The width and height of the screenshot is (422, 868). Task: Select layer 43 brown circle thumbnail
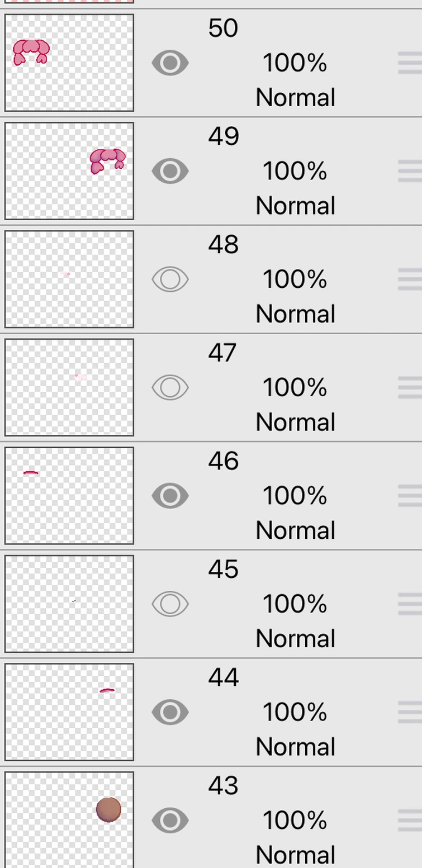click(69, 819)
